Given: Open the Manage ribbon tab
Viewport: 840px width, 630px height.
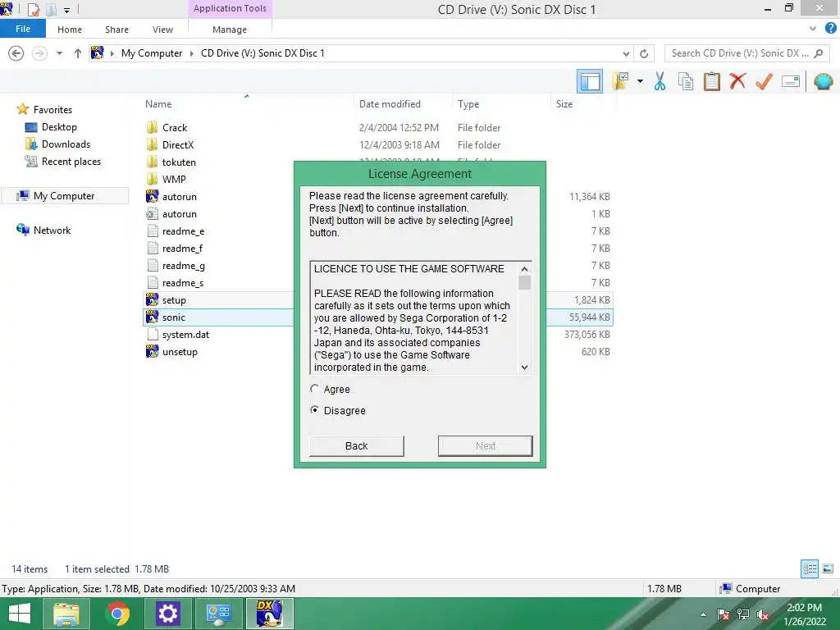Looking at the screenshot, I should pos(230,30).
